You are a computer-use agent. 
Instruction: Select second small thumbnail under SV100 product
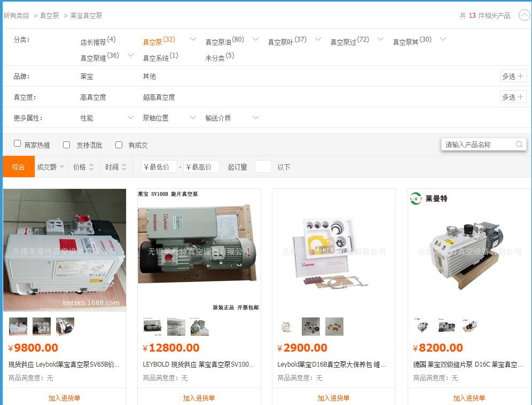click(x=176, y=327)
